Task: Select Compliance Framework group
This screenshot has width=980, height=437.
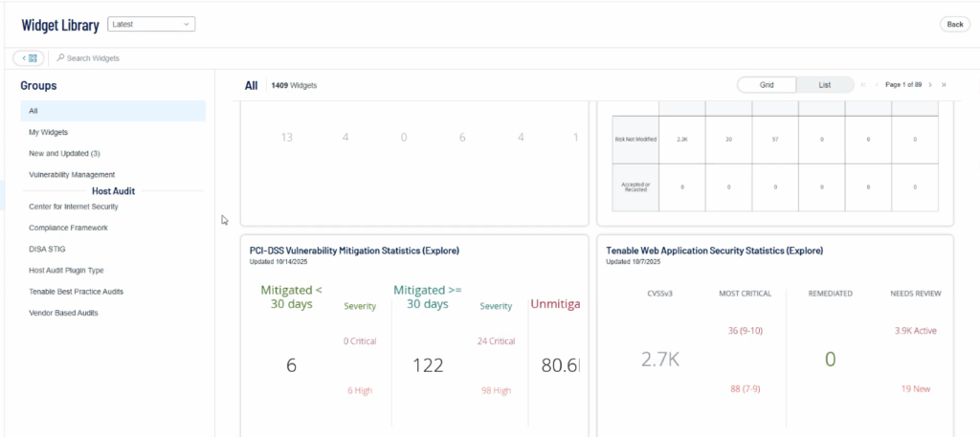Action: point(68,228)
